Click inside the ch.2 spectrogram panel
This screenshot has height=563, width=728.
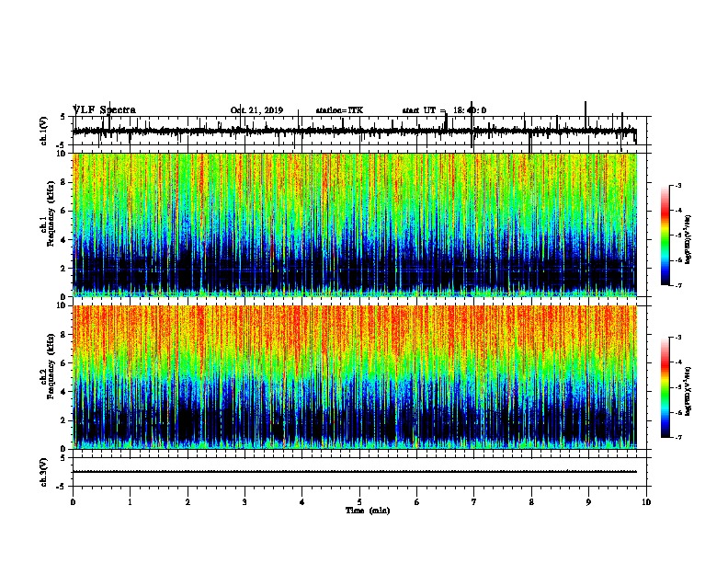(x=355, y=377)
